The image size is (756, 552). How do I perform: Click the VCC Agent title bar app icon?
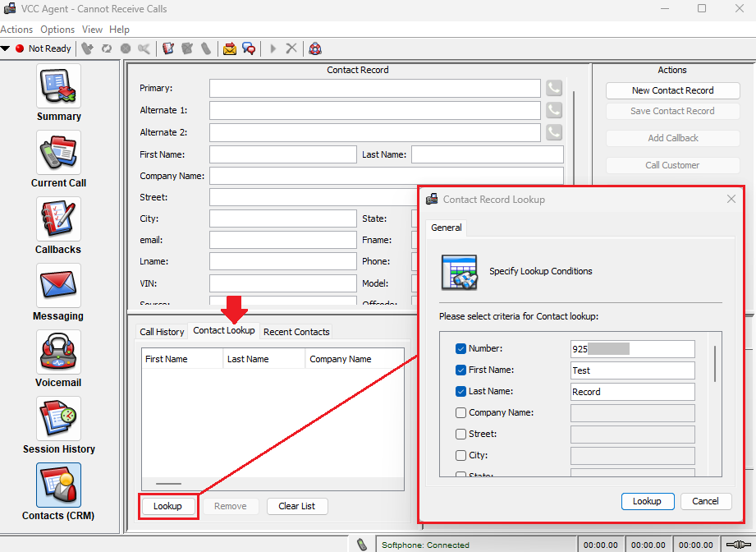(10, 9)
